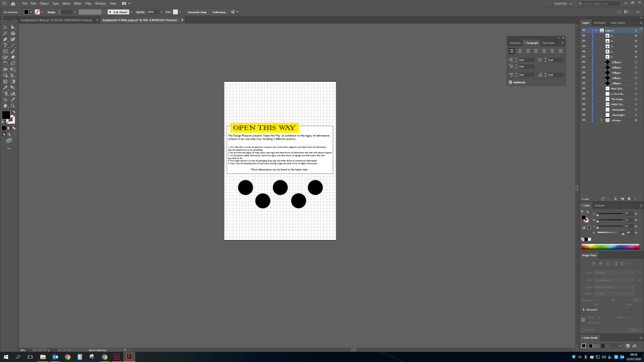Screen dimensions: 644x362
Task: Click the Home icon beside the Ai logo
Action: pos(13,4)
